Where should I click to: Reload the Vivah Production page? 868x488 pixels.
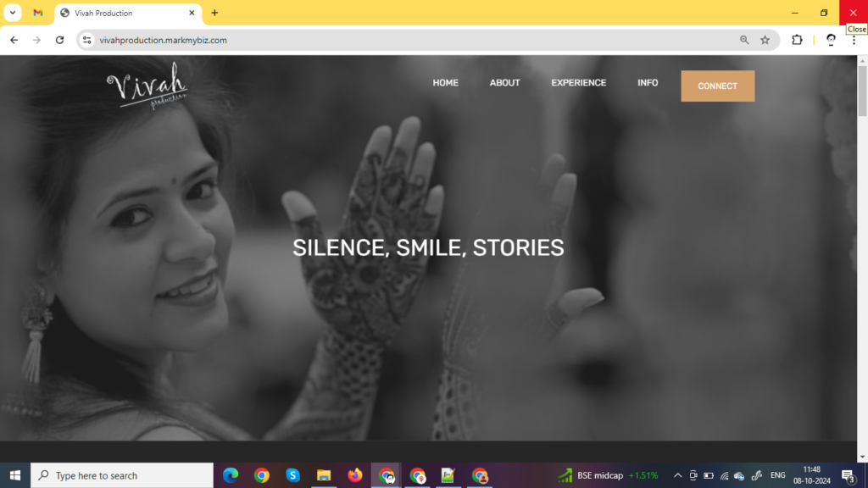58,40
